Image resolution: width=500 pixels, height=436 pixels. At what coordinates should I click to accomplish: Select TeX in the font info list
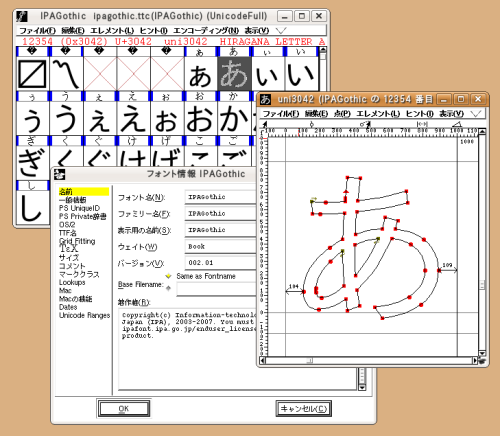(x=69, y=249)
